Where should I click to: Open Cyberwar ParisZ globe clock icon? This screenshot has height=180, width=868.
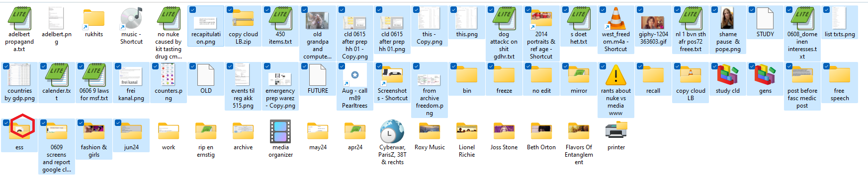tap(392, 131)
